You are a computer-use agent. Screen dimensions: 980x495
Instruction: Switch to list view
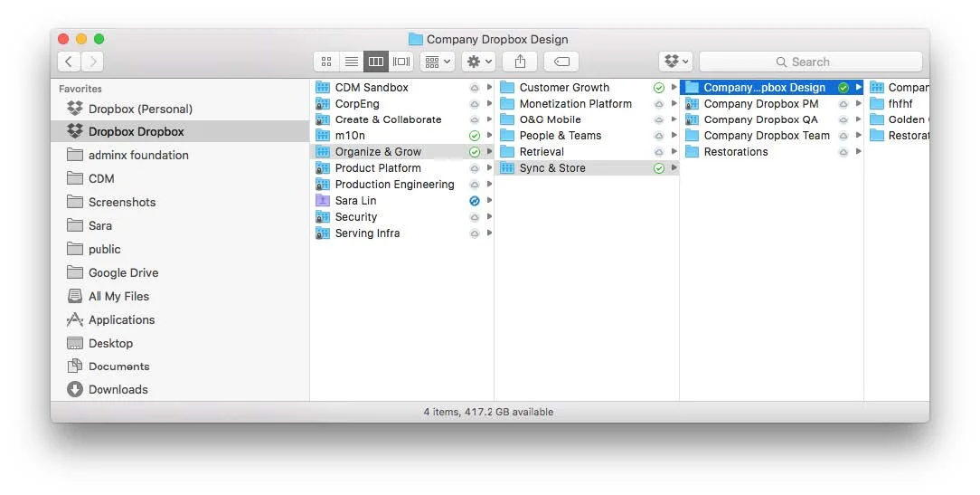(x=352, y=62)
